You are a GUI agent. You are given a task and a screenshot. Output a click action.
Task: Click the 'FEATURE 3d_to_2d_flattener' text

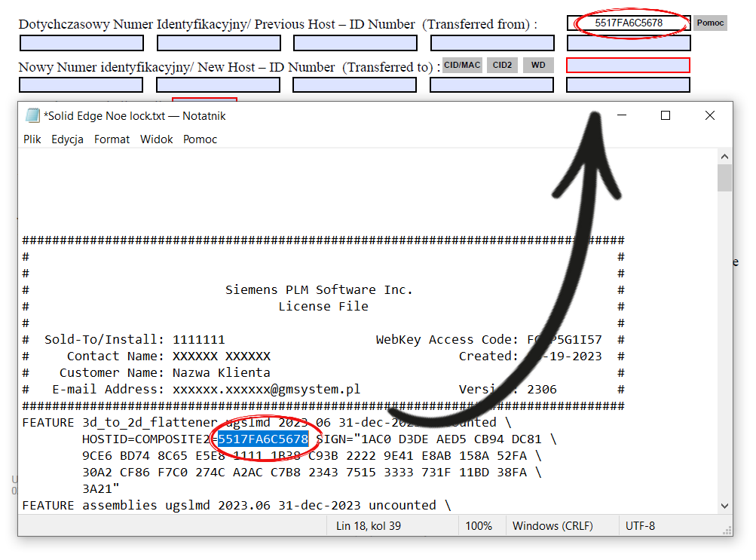click(120, 423)
